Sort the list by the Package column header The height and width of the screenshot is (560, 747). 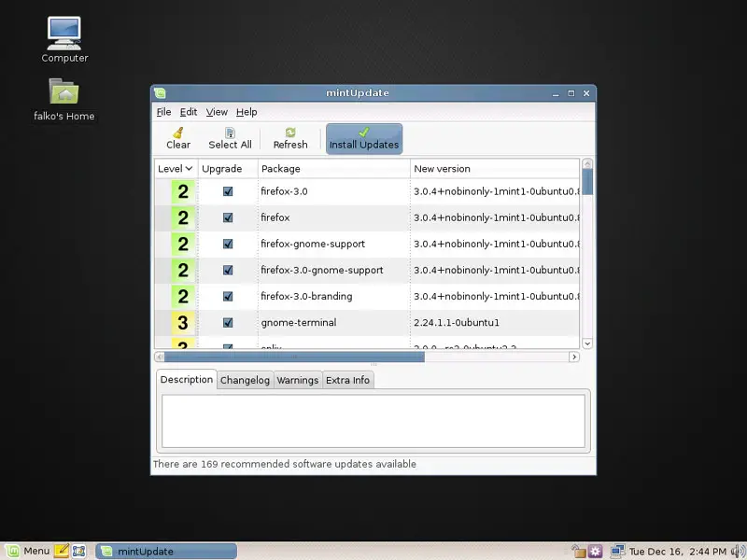pyautogui.click(x=333, y=169)
